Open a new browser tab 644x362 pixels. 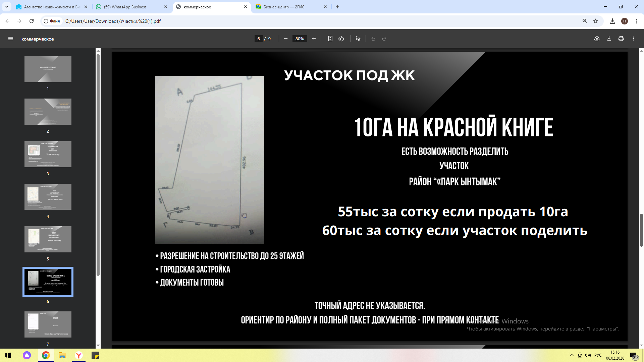tap(337, 7)
